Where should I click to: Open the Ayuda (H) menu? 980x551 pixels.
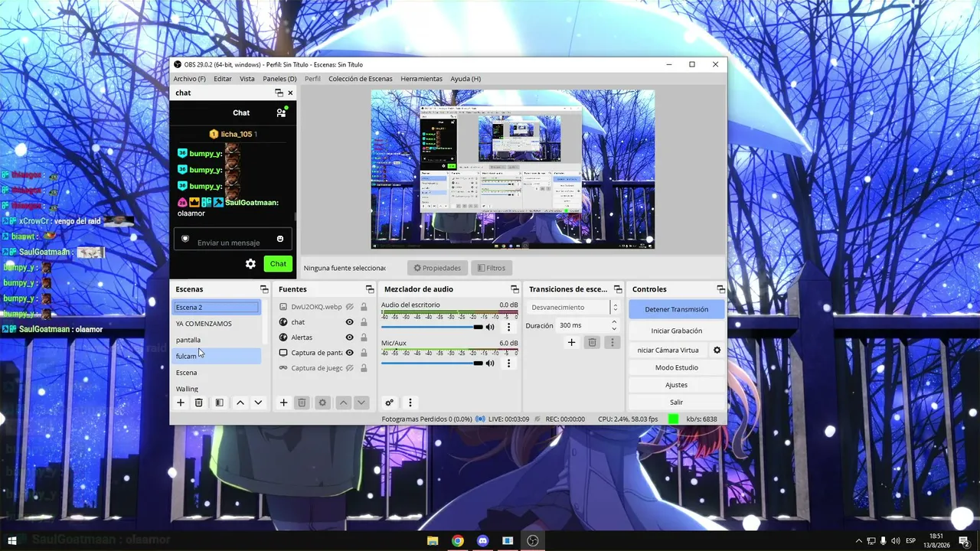point(465,79)
